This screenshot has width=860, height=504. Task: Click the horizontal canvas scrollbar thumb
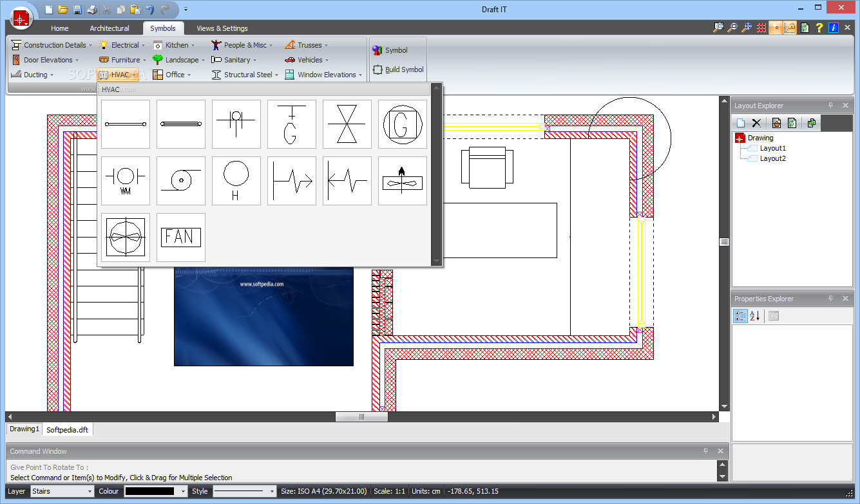[361, 416]
